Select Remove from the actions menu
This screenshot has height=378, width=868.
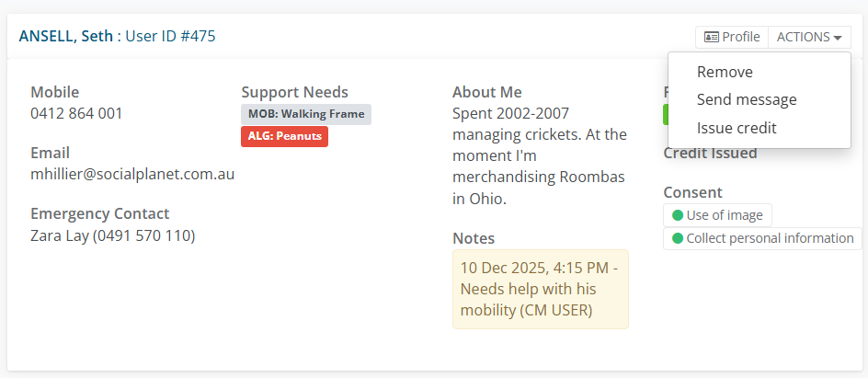(x=725, y=72)
